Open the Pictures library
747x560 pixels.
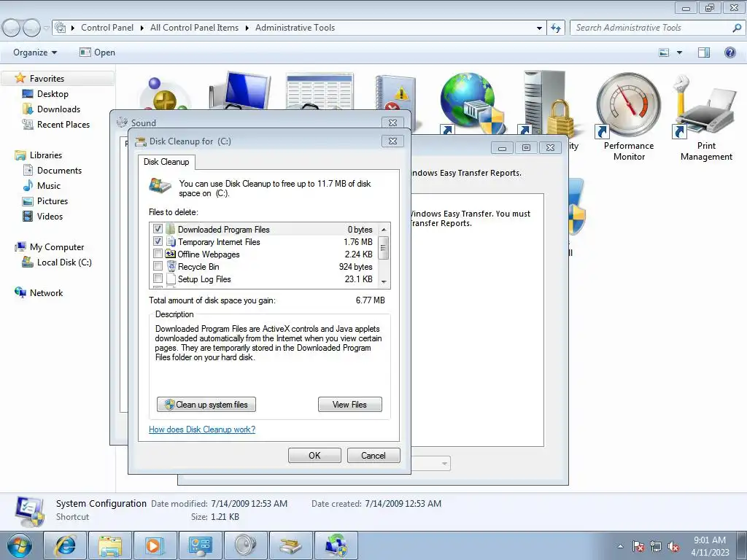(53, 201)
